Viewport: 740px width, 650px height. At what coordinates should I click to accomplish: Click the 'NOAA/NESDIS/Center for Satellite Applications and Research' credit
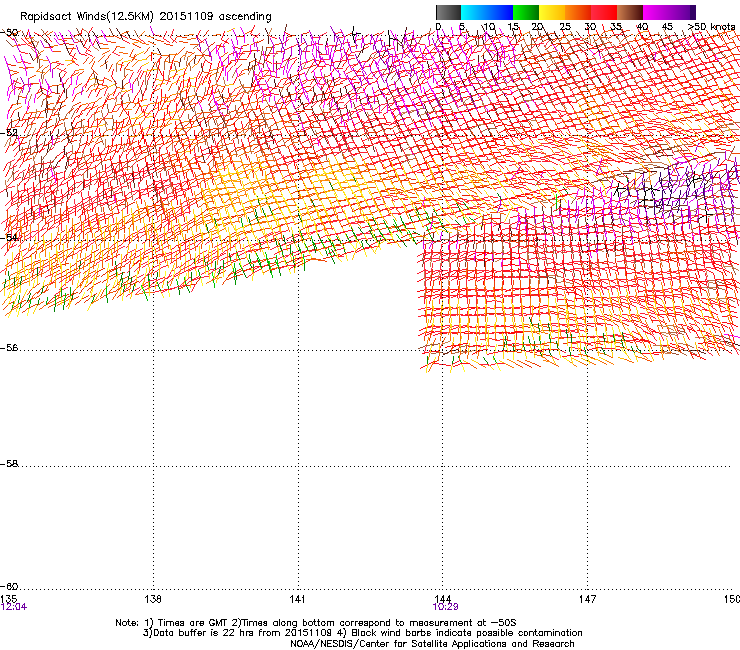tap(432, 643)
